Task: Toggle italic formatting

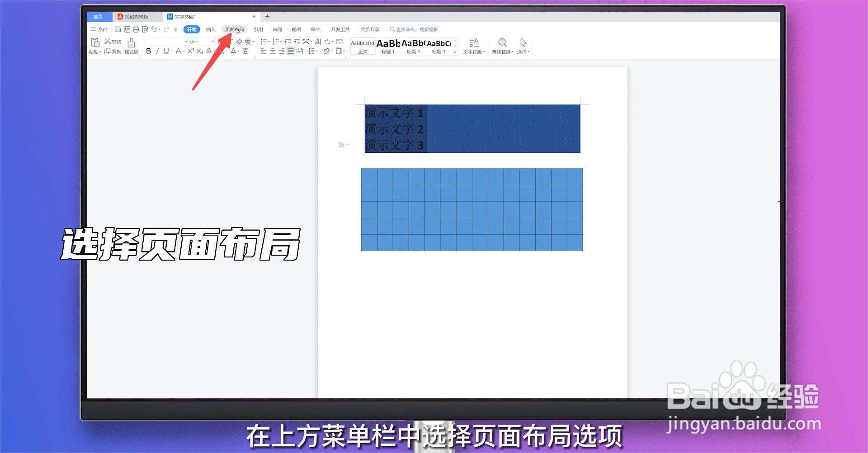Action: click(x=157, y=51)
